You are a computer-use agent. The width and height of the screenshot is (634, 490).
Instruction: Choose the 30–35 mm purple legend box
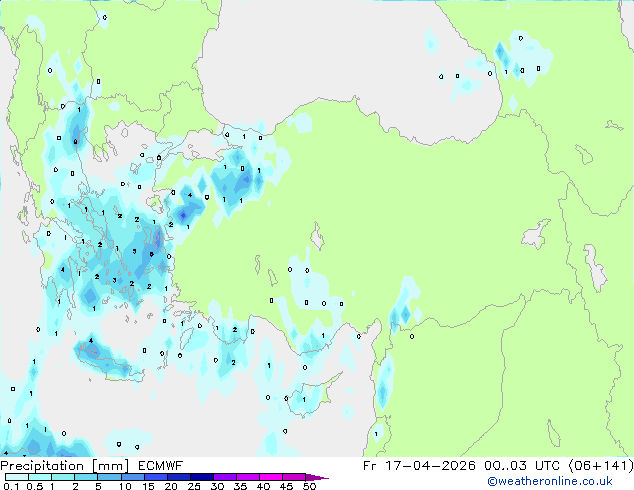click(225, 477)
